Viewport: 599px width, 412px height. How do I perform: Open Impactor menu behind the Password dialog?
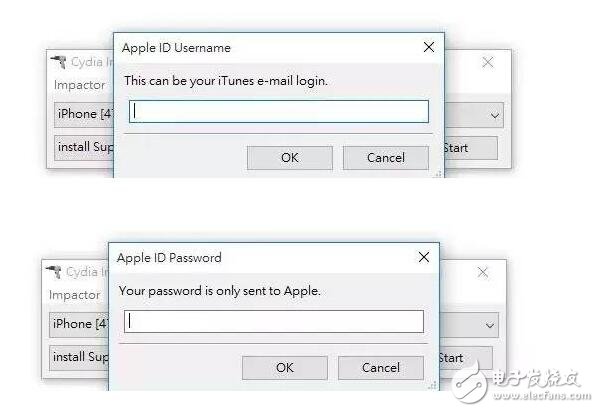click(x=74, y=295)
